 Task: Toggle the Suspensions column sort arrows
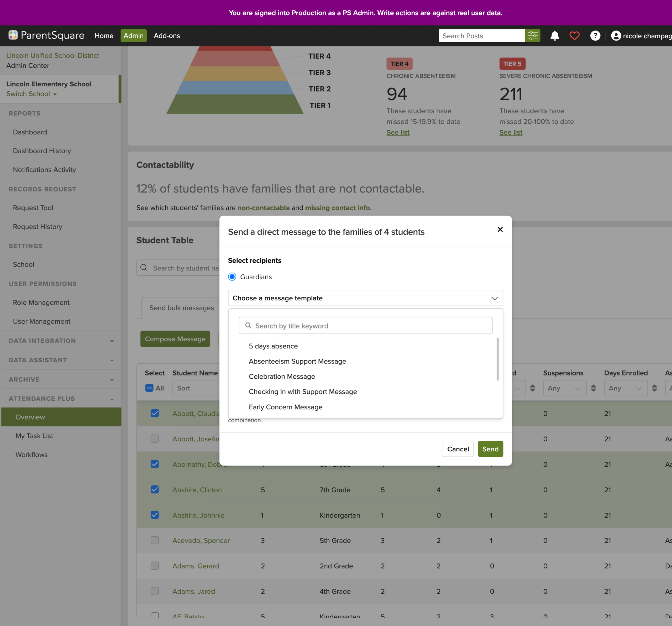coord(594,388)
